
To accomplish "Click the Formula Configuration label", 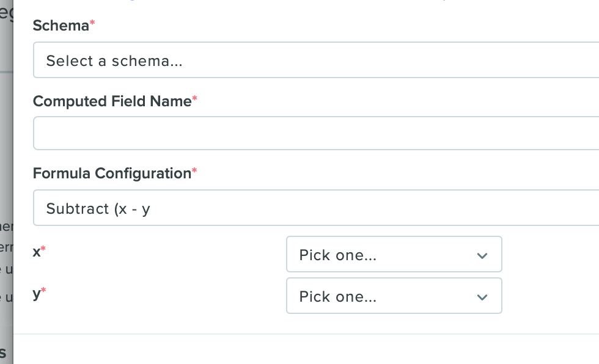I will click(112, 173).
